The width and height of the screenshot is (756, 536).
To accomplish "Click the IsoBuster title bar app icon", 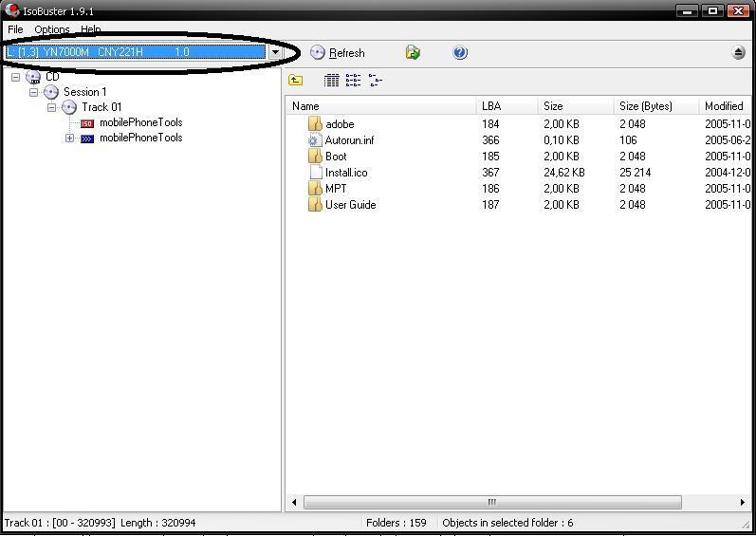I will tap(12, 9).
